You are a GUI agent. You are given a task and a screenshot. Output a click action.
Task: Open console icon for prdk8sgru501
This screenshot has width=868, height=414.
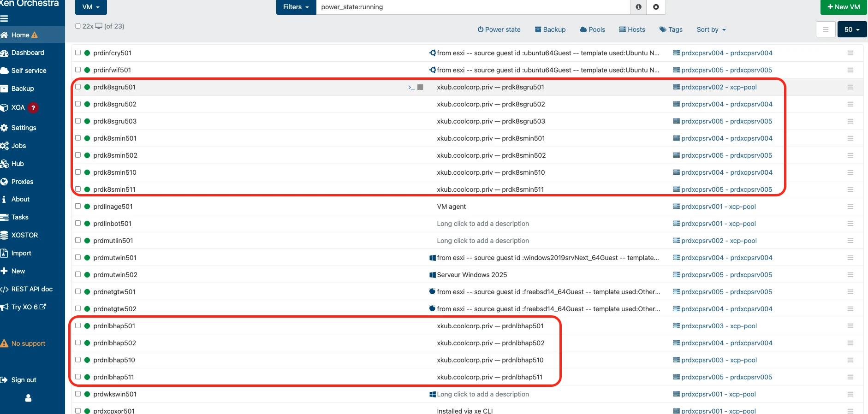click(x=411, y=87)
